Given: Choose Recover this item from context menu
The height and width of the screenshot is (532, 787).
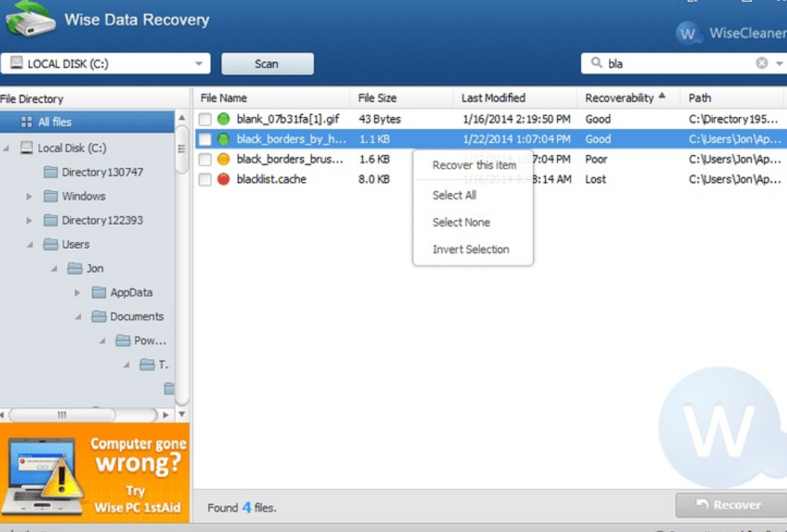Looking at the screenshot, I should pos(473,165).
